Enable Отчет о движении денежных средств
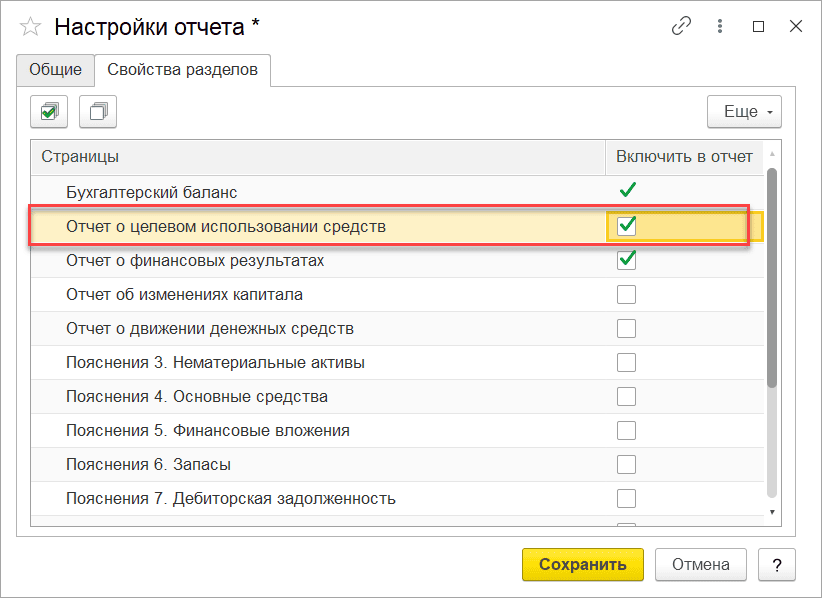 click(627, 328)
